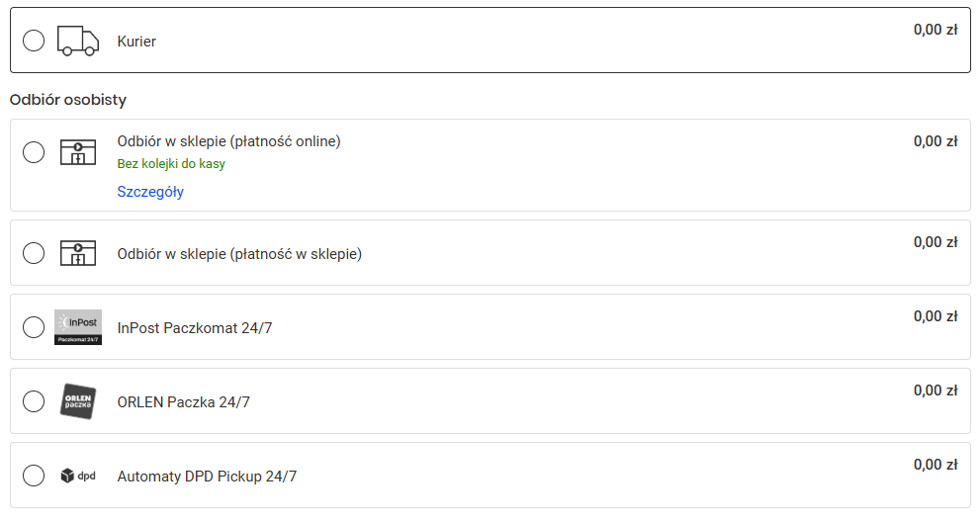Click the Kurier delivery truck icon
Image resolution: width=980 pixels, height=522 pixels.
(x=78, y=41)
